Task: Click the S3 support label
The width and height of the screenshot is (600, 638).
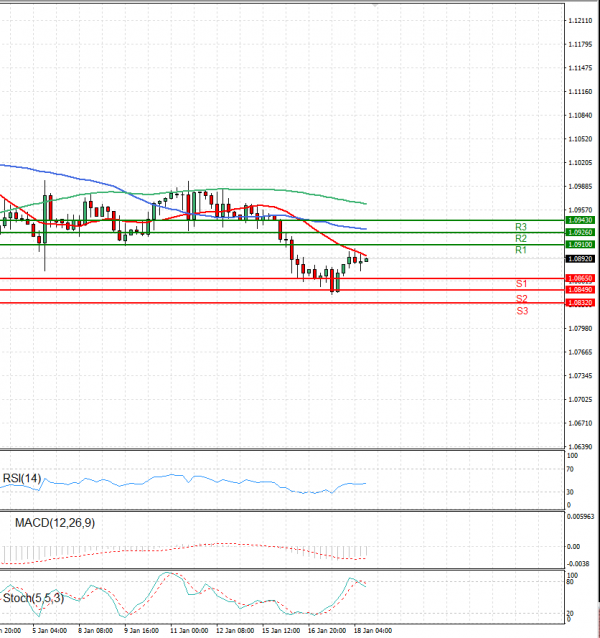Action: point(522,311)
